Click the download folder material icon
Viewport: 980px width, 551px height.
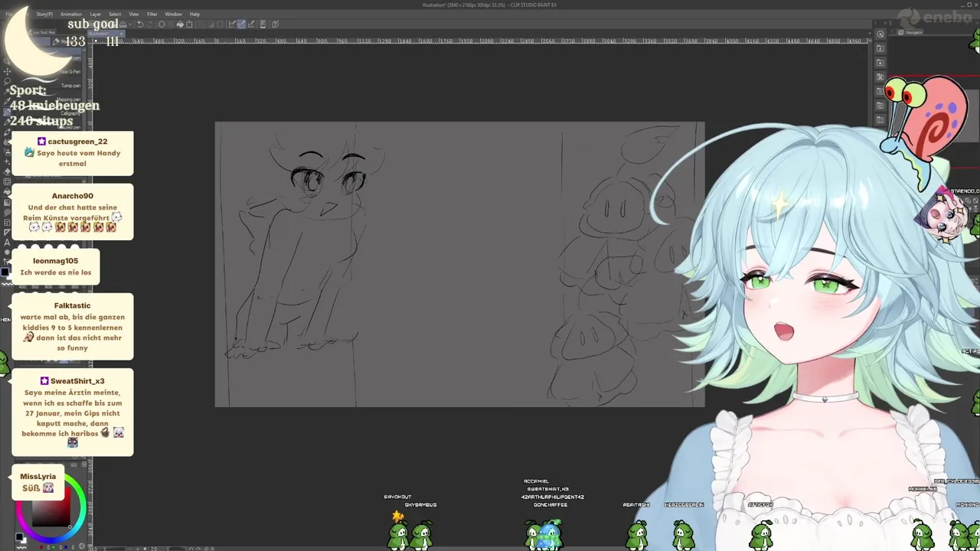click(x=880, y=48)
